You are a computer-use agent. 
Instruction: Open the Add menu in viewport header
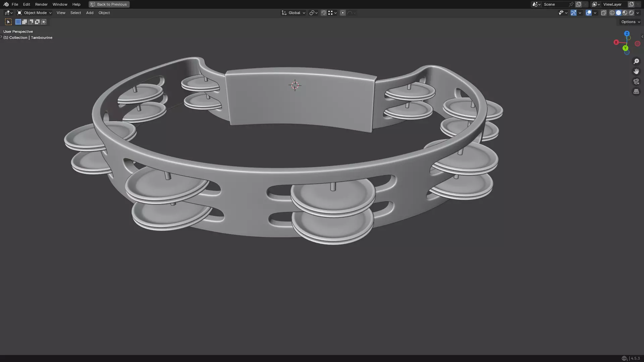(90, 13)
